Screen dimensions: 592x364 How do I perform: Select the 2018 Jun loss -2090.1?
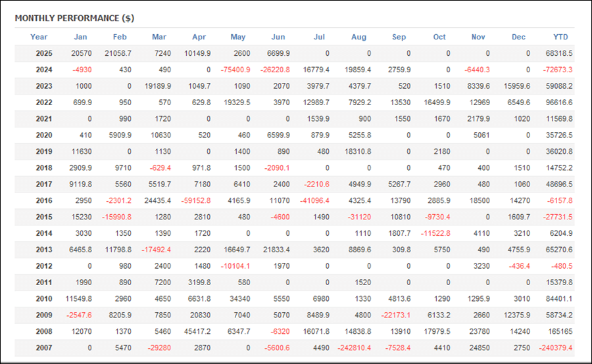[277, 168]
